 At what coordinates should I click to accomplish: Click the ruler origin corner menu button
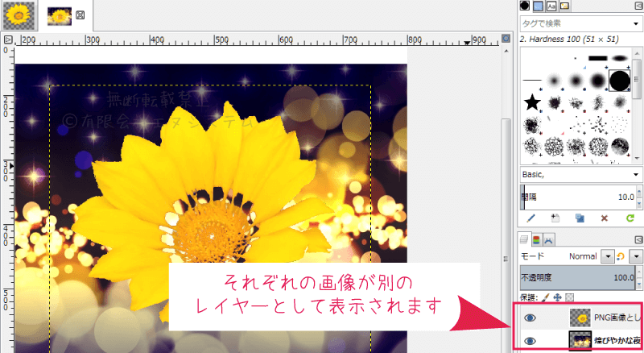click(8, 39)
